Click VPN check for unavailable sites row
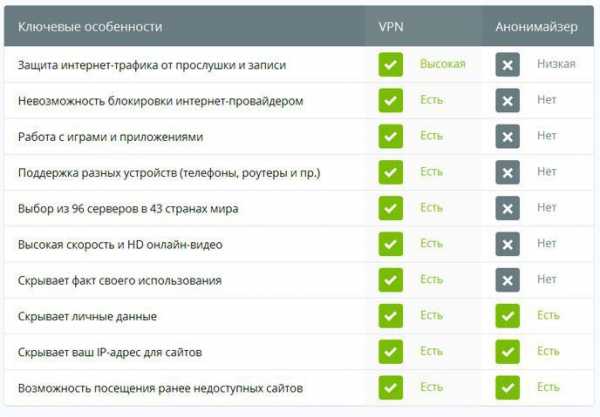Screen dimensions: 600x417 pos(391,388)
